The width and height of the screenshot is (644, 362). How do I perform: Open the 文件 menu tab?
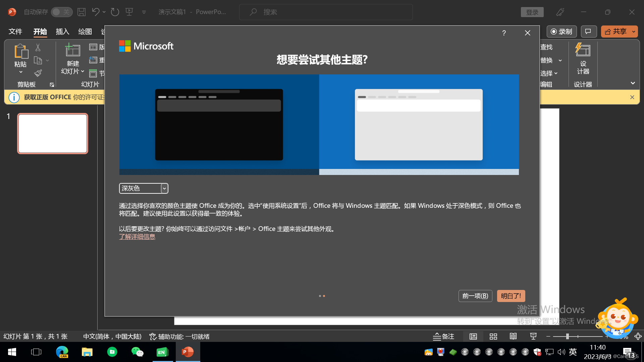(15, 32)
